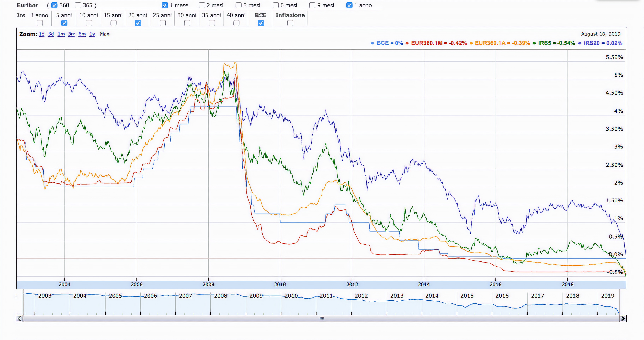Screen dimensions: 644x340
Task: Click the EUR360.1M red legend dot
Action: pos(407,43)
